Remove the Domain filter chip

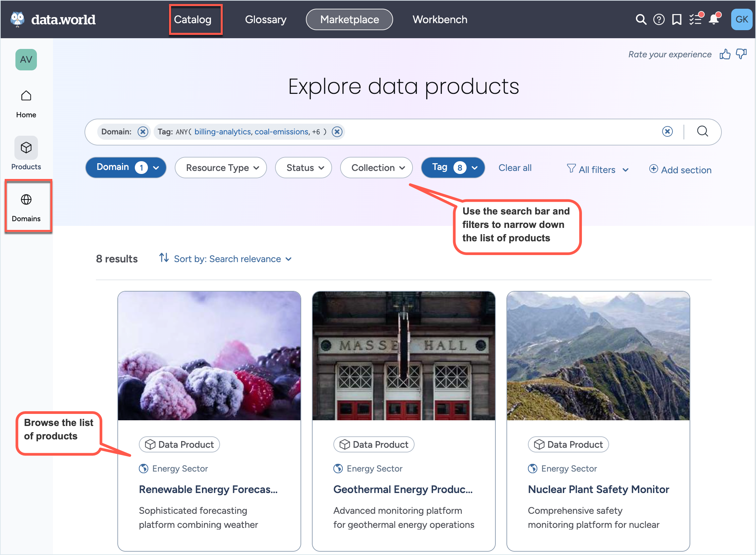point(143,132)
